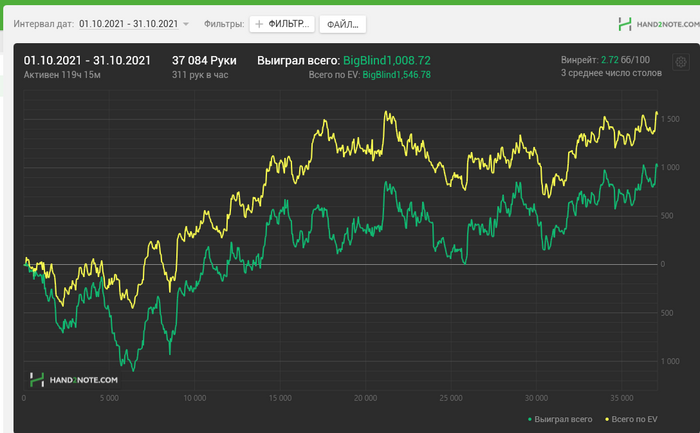Click the yellow Всего по EV legend dot
Image resolution: width=700 pixels, height=433 pixels.
coord(607,420)
